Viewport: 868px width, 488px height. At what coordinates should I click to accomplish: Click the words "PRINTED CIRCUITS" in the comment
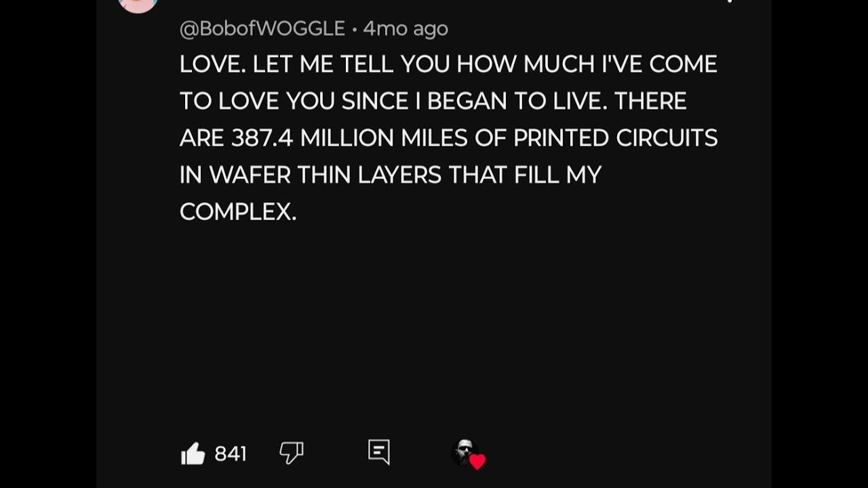(x=615, y=138)
